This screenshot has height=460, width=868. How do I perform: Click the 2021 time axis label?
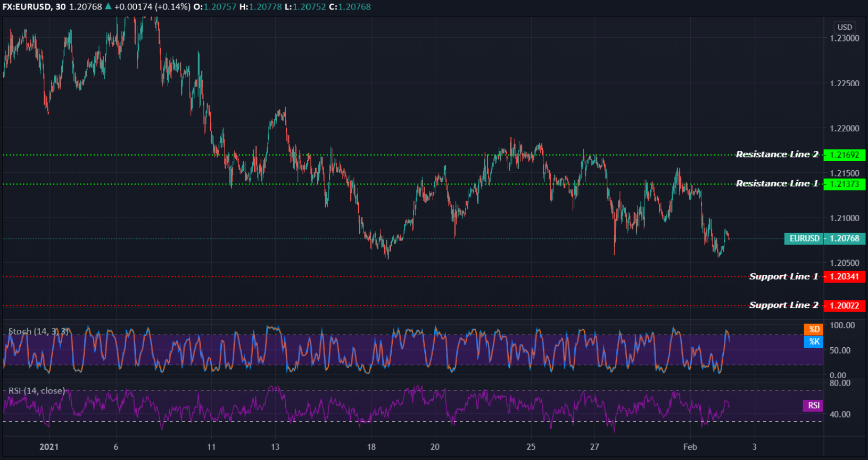(49, 447)
